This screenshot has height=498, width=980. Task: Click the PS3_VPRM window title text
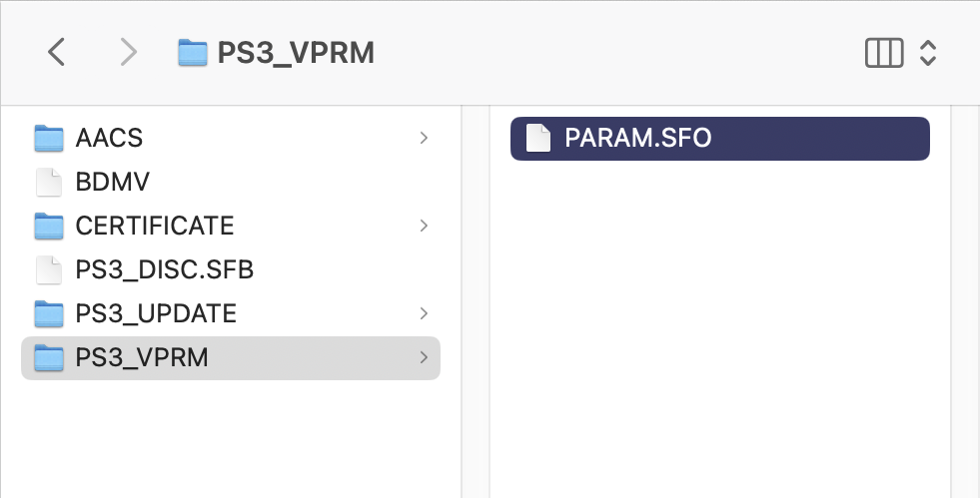296,53
